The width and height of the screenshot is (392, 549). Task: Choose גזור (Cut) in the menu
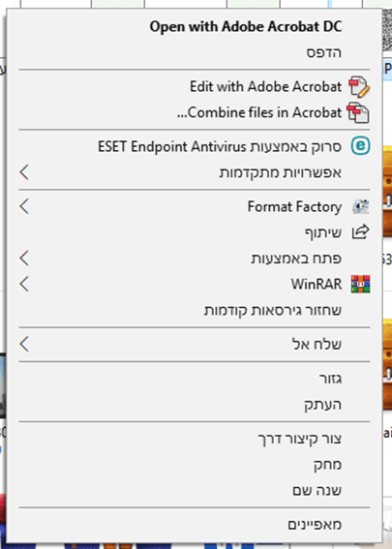click(x=330, y=379)
